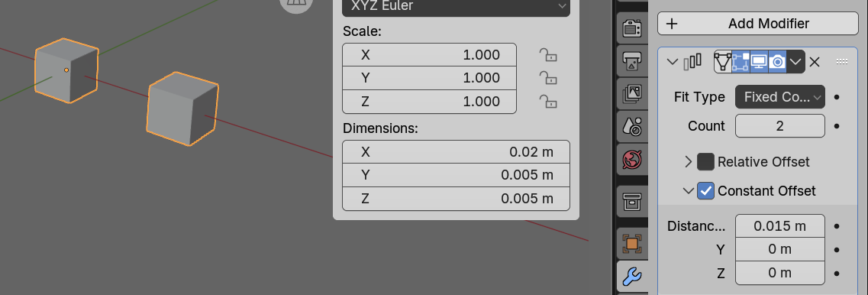Toggle Array modifier edit mode display
This screenshot has height=295, width=868.
(741, 62)
